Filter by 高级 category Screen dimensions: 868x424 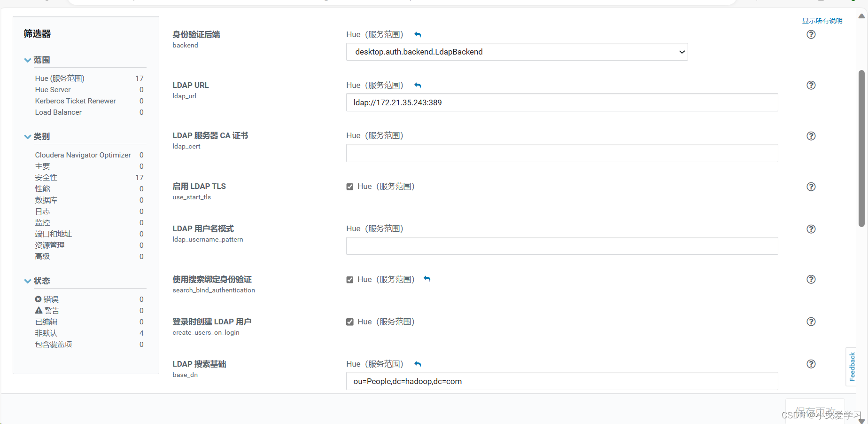coord(42,257)
